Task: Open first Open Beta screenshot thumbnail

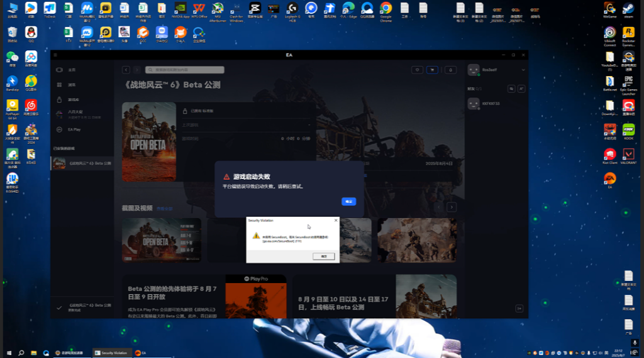Action: pyautogui.click(x=162, y=241)
